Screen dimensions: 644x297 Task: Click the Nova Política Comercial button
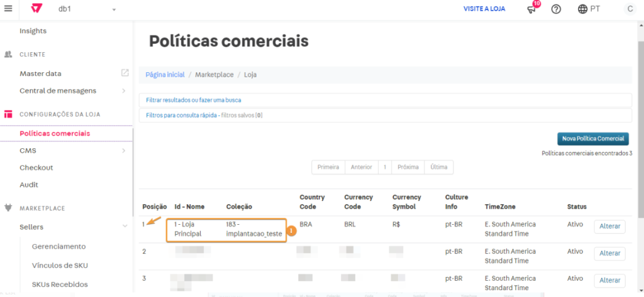592,139
